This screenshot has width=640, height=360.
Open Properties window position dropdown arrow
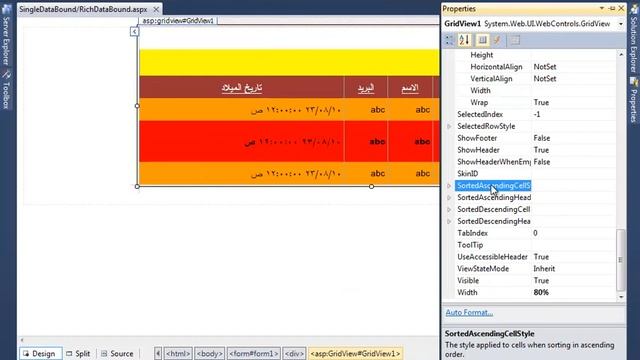[x=602, y=9]
